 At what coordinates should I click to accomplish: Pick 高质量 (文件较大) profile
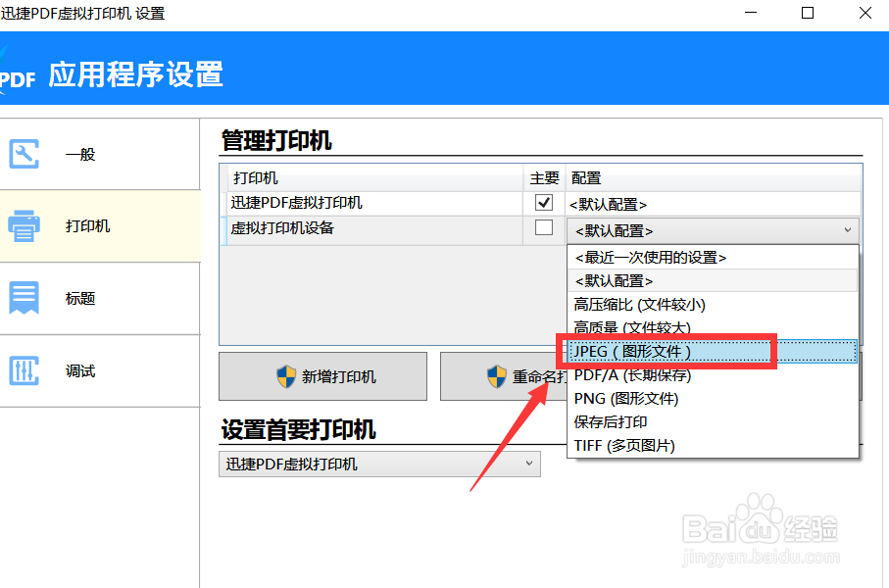713,327
